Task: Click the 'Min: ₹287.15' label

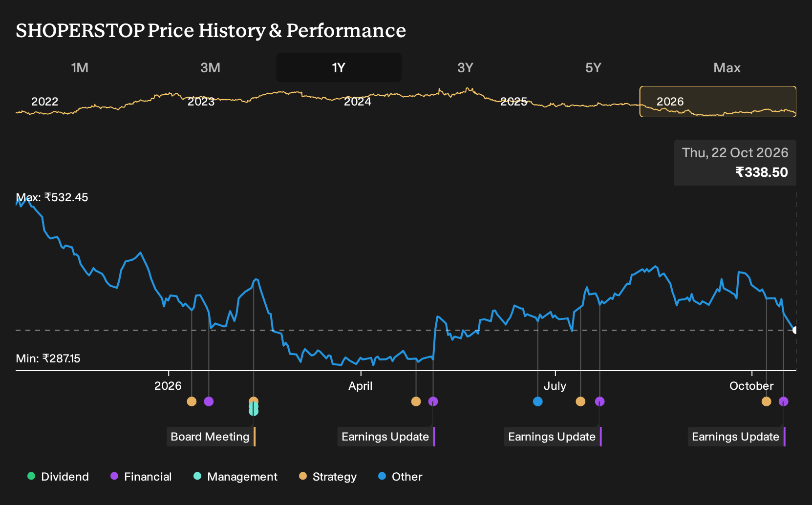Action: tap(48, 358)
